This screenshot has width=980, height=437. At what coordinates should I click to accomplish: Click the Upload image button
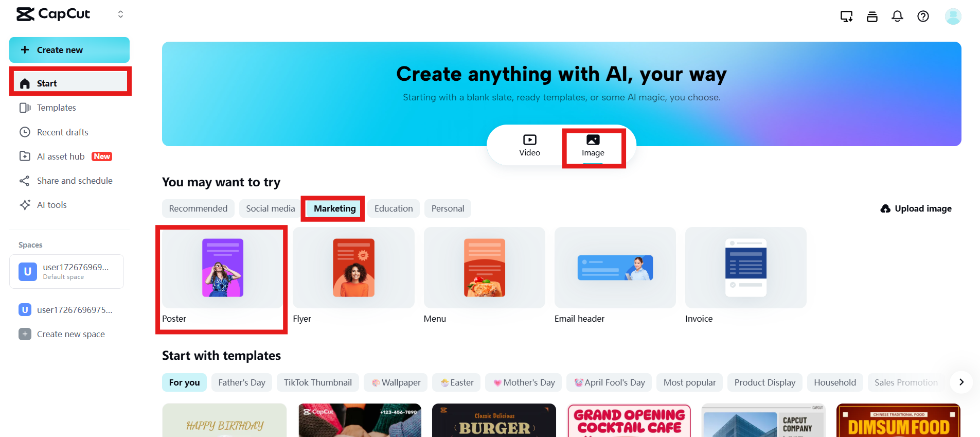916,208
